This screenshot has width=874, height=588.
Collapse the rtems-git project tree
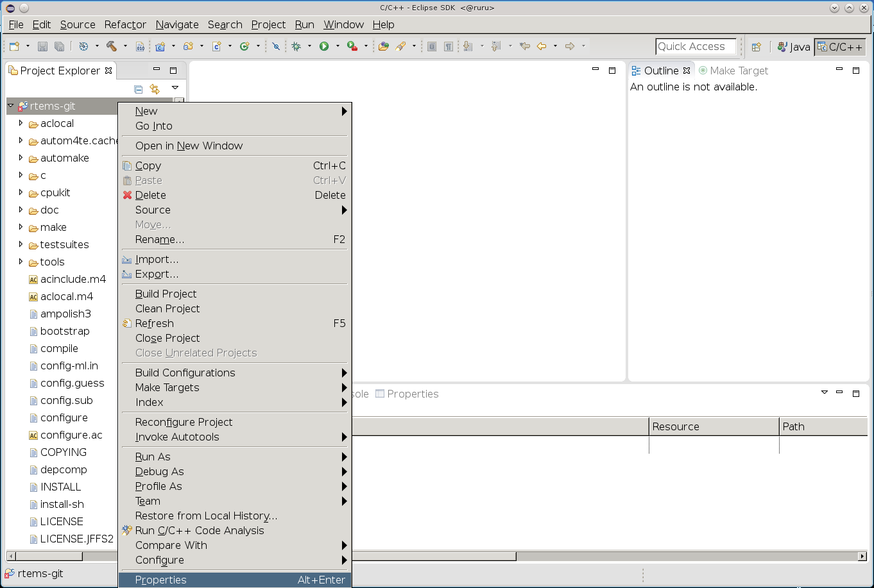11,106
